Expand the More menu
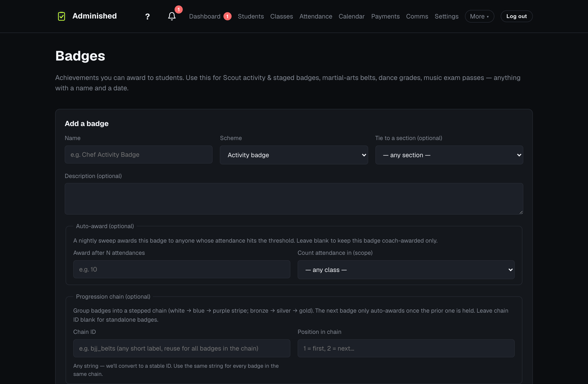This screenshot has height=384, width=588. click(x=479, y=16)
